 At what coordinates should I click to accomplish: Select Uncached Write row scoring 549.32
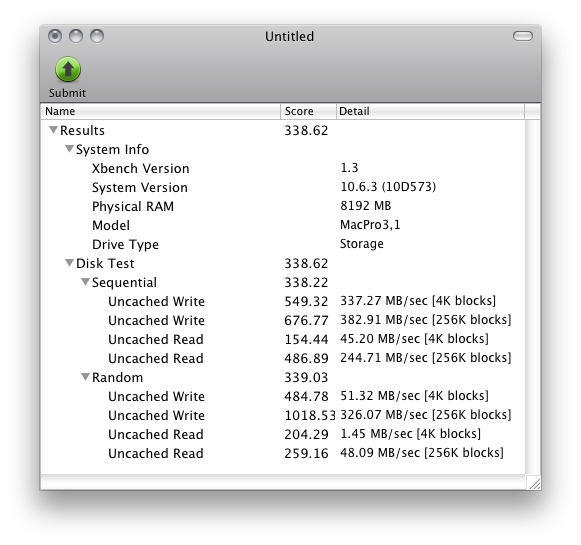pos(283,301)
